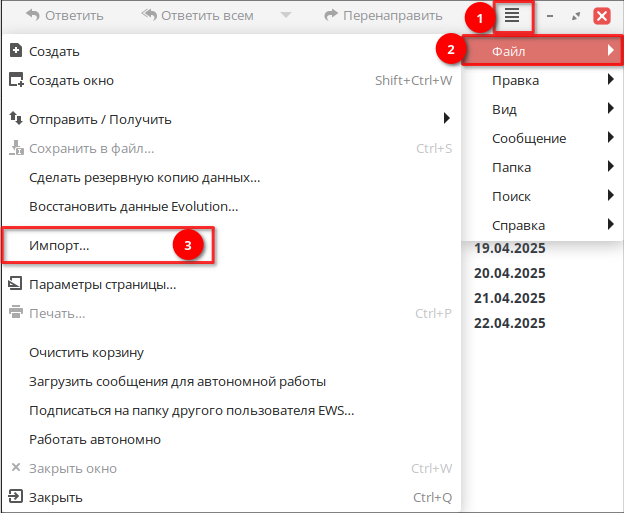Click the Ответить всем toolbar button

click(x=198, y=16)
